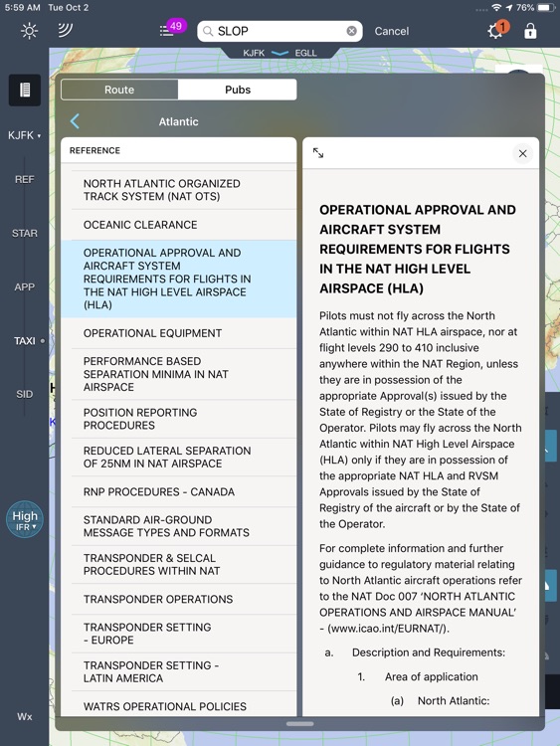
Task: Open the night theme icon beside brightness
Action: 65,31
